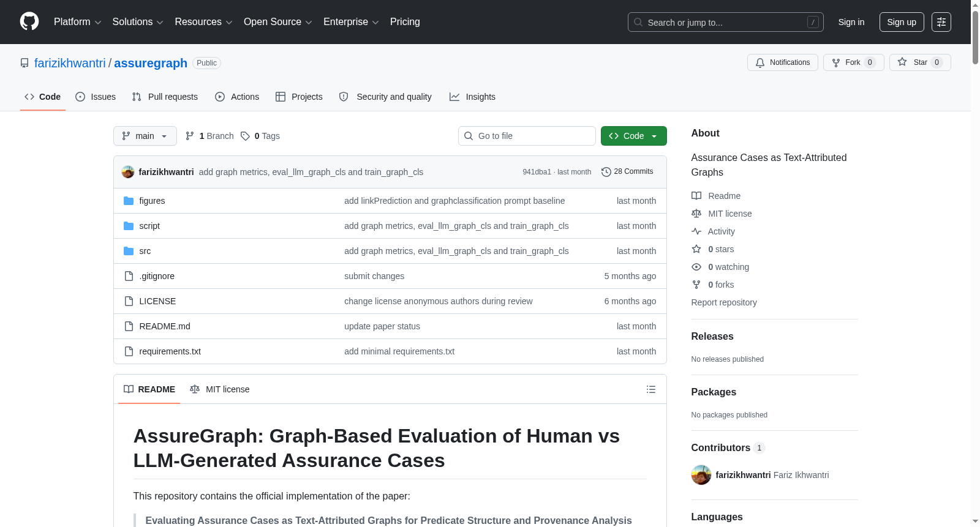The width and height of the screenshot is (980, 527).
Task: Click the repository icon beside farizikhwantri
Action: click(24, 63)
